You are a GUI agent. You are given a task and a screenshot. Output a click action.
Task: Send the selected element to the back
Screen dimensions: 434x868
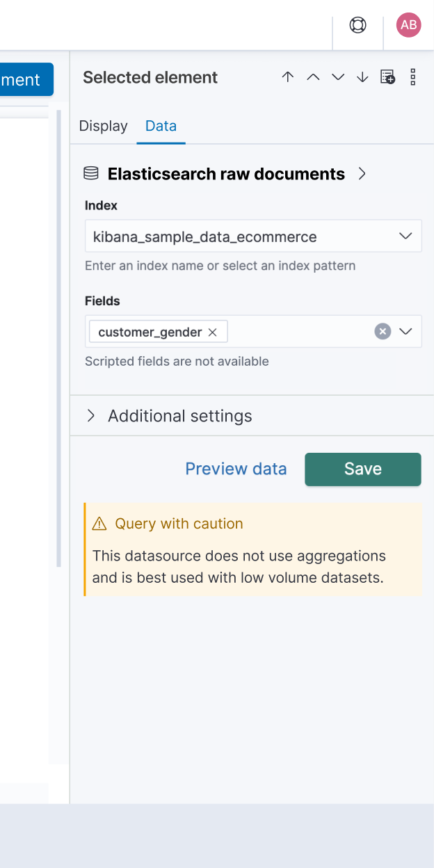pos(362,77)
